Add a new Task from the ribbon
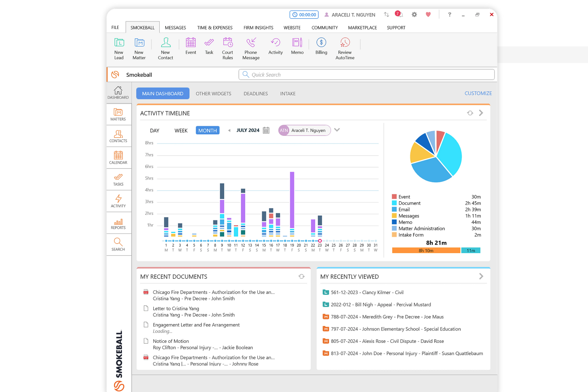The image size is (588, 392). tap(209, 46)
